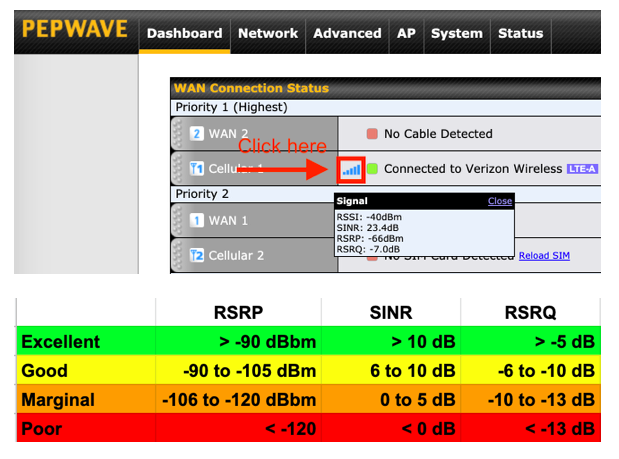Close the Signal popup
The width and height of the screenshot is (619, 459).
499,201
